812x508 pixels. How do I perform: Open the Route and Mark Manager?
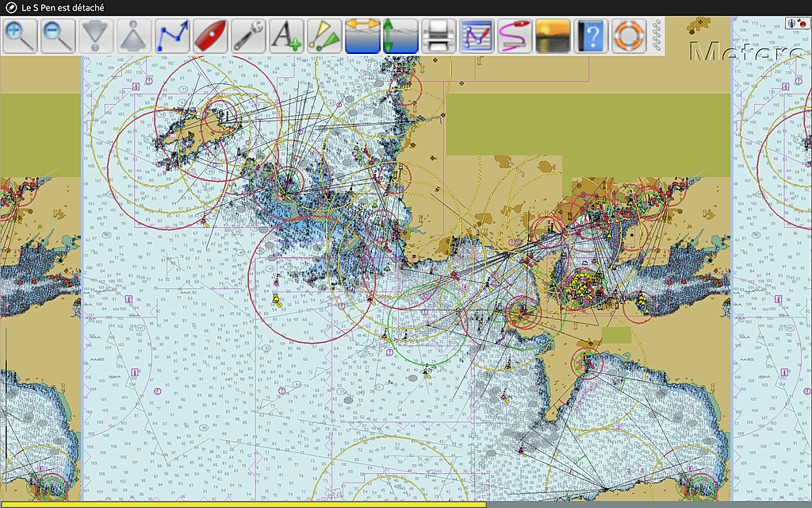tap(477, 36)
